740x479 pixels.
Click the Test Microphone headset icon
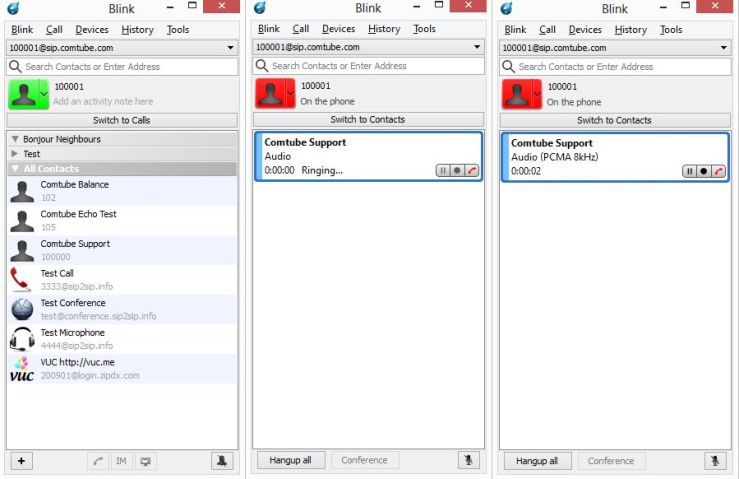22,339
